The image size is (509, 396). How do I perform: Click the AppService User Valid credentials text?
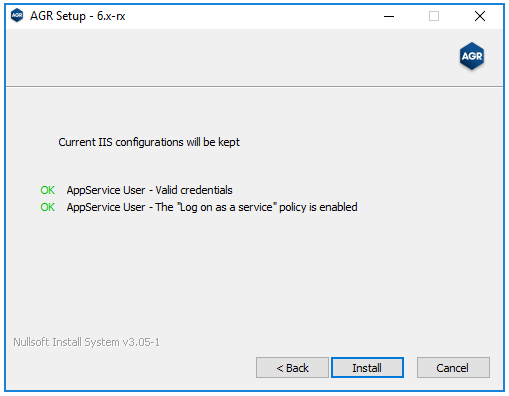(149, 190)
